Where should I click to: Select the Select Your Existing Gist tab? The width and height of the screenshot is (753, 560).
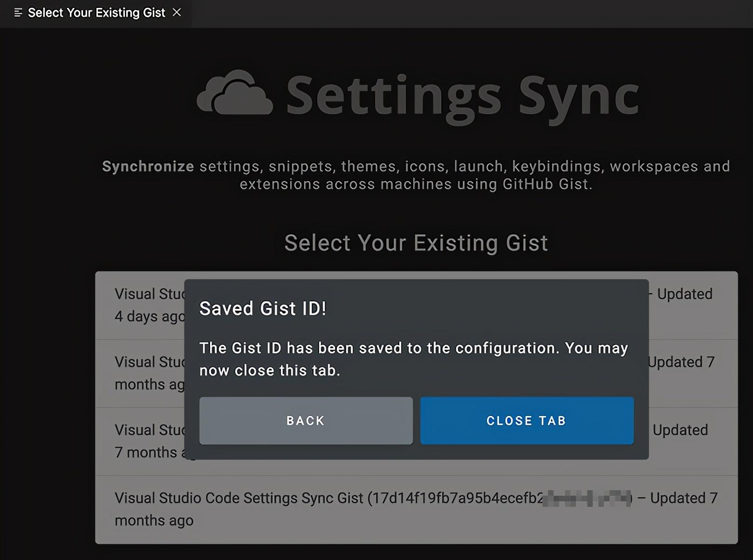point(96,13)
